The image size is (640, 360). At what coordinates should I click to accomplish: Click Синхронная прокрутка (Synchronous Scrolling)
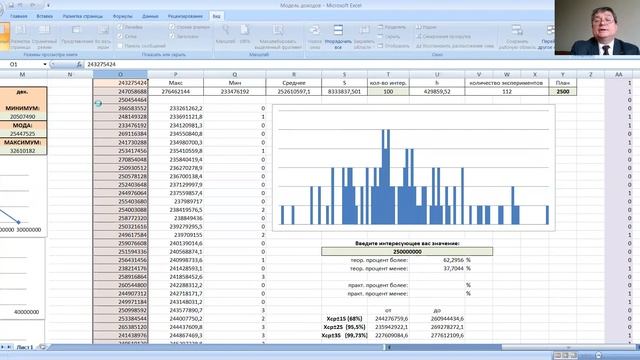(x=443, y=36)
